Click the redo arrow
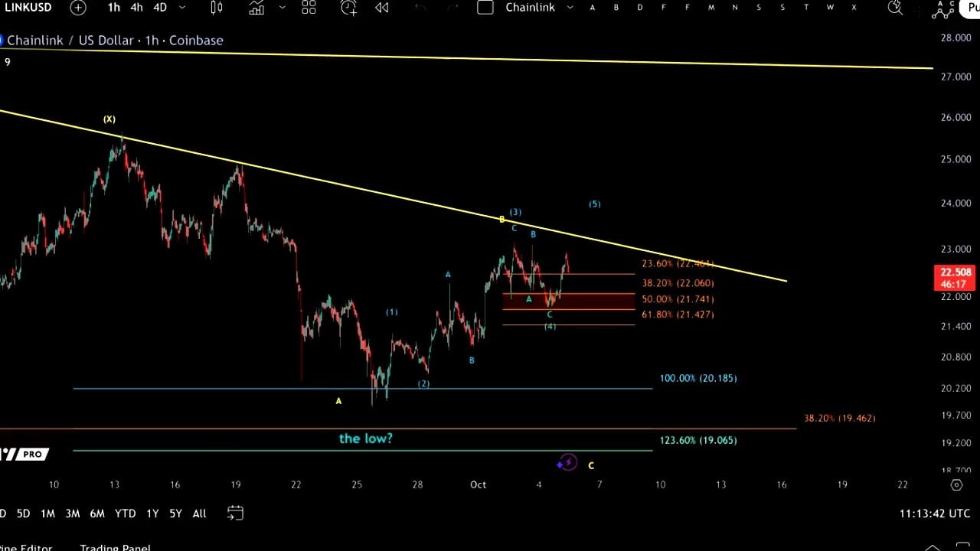Screen dimensions: 980x551 452,8
